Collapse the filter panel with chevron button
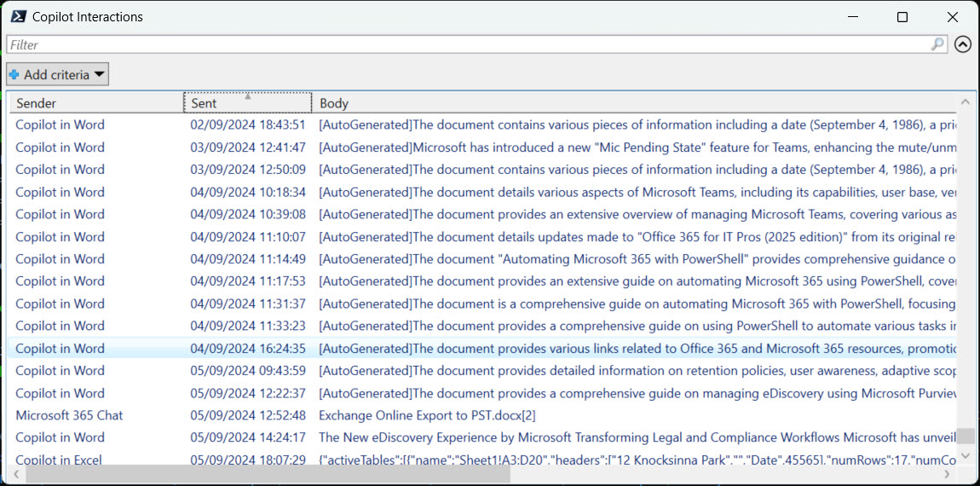Viewport: 980px width, 486px height. point(963,44)
